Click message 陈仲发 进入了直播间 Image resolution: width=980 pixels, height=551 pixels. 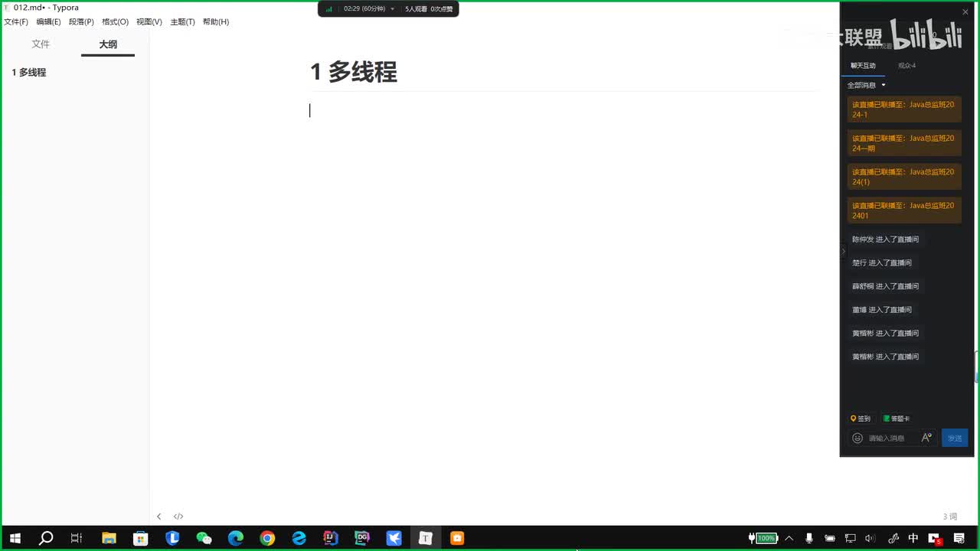click(x=885, y=240)
